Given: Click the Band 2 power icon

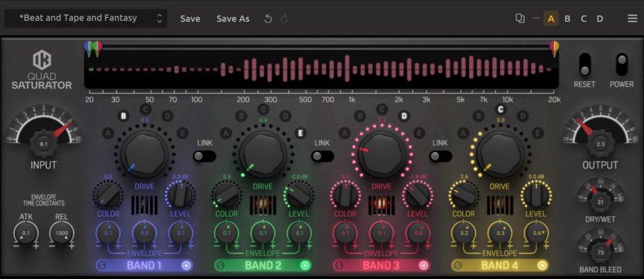Looking at the screenshot, I should pyautogui.click(x=306, y=266).
